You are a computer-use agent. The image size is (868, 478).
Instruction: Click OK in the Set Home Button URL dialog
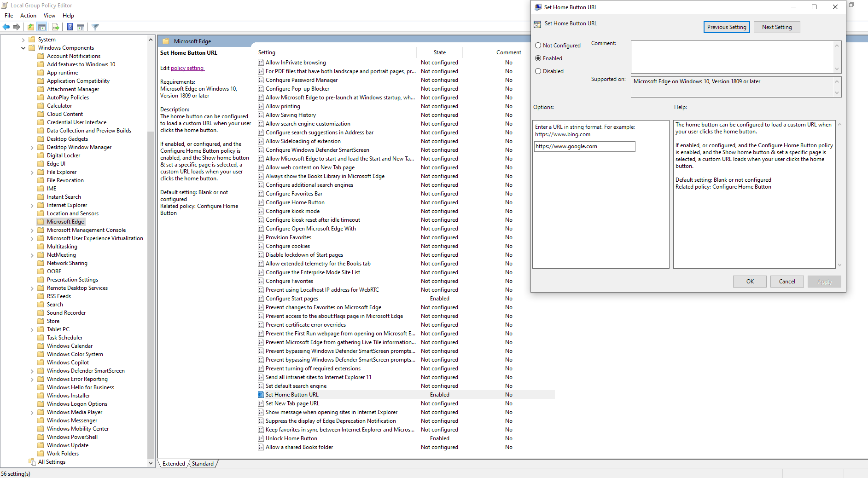pyautogui.click(x=750, y=282)
